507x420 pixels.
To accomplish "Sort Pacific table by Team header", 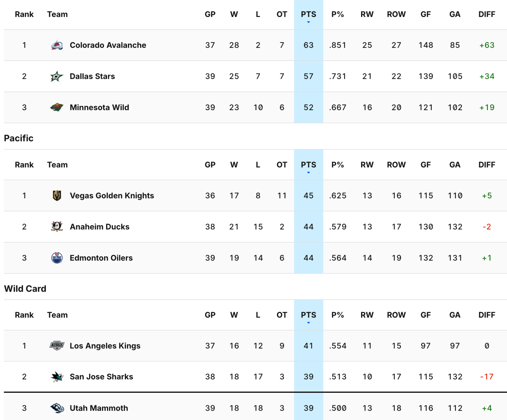I will click(57, 165).
